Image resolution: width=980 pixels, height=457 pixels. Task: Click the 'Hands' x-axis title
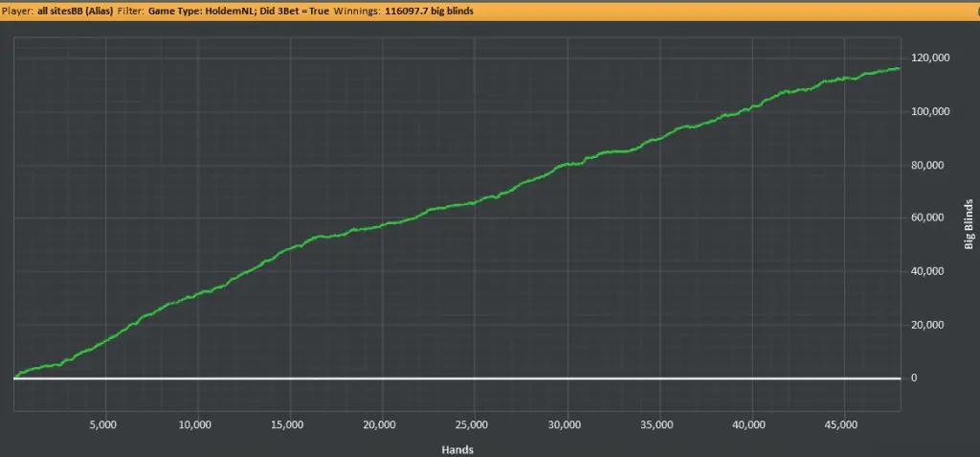point(457,449)
